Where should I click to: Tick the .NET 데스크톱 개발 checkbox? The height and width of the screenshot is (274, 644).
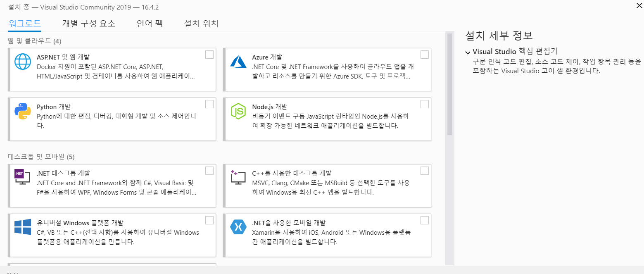click(x=209, y=171)
